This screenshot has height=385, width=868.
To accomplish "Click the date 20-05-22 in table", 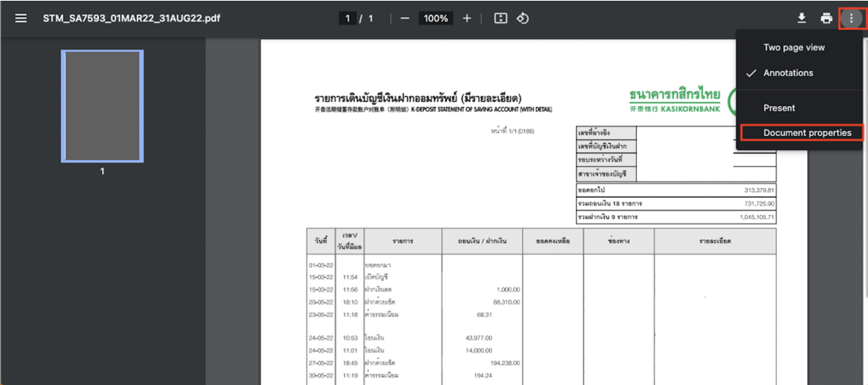I will [321, 302].
